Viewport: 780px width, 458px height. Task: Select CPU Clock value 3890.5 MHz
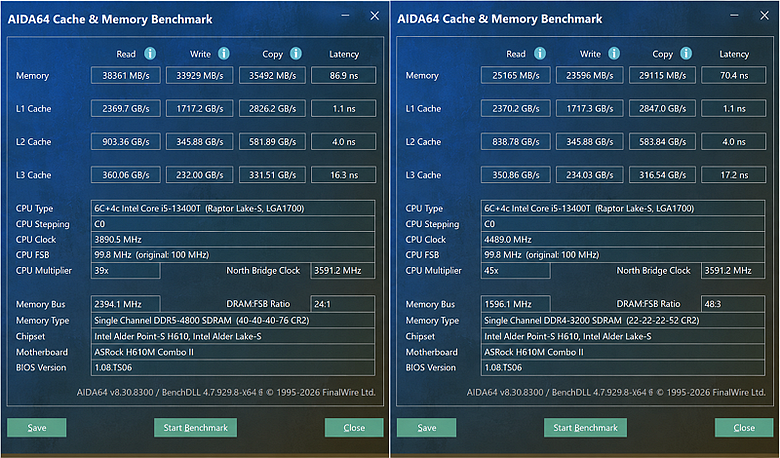click(233, 239)
